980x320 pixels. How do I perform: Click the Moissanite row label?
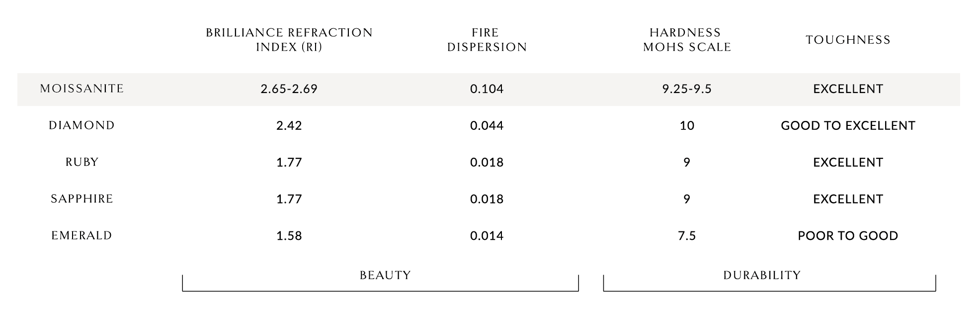[x=82, y=89]
